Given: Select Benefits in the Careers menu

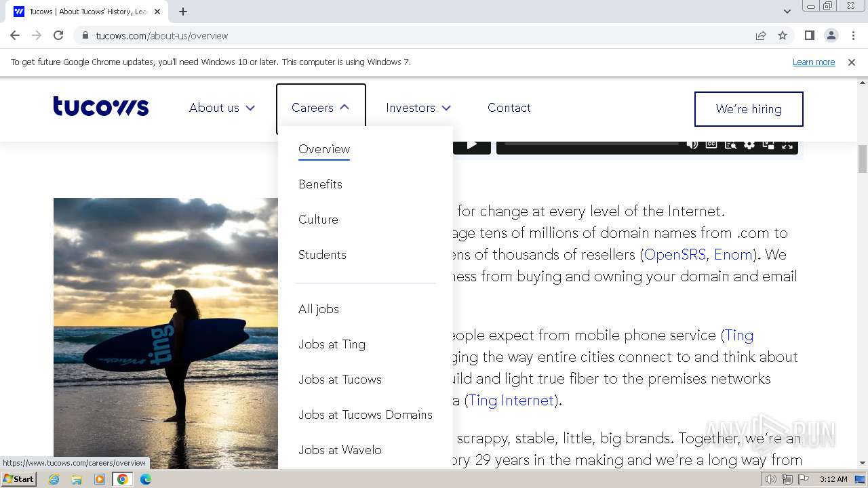Looking at the screenshot, I should (x=320, y=184).
